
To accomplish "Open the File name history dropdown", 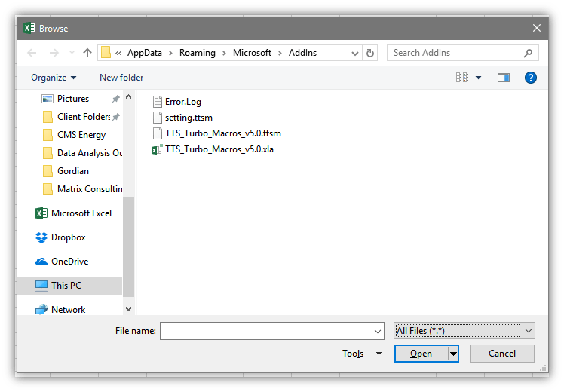I will point(378,331).
